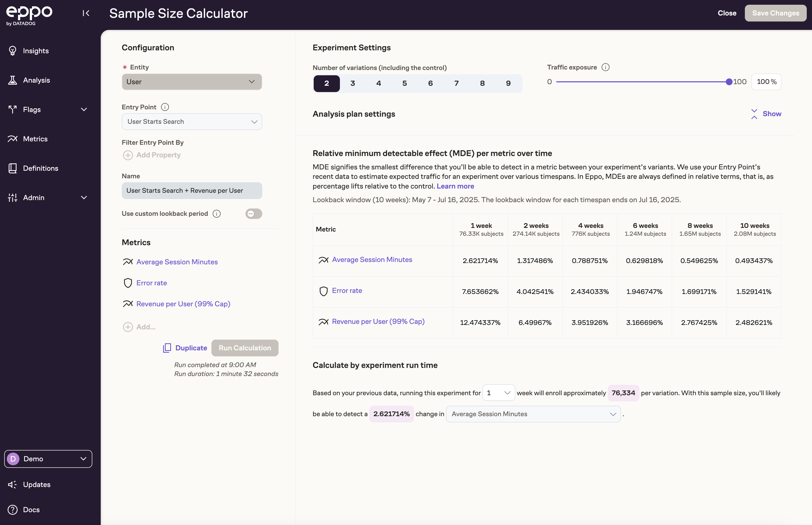Open the Learn more link about MDEs
The width and height of the screenshot is (812, 525).
pos(455,186)
